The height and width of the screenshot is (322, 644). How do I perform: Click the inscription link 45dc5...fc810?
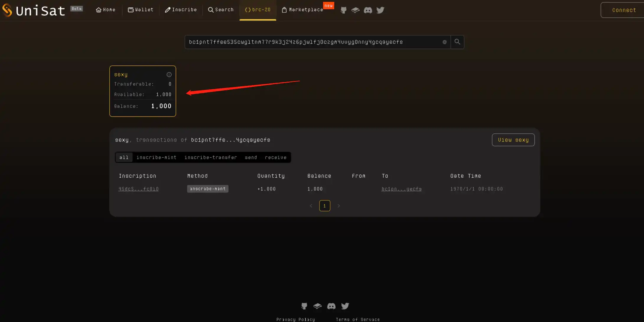tap(138, 188)
